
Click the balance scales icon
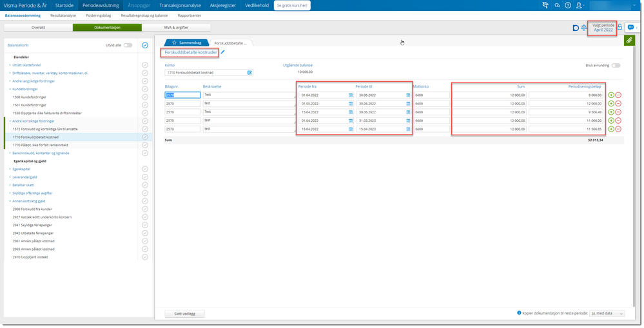point(584,28)
